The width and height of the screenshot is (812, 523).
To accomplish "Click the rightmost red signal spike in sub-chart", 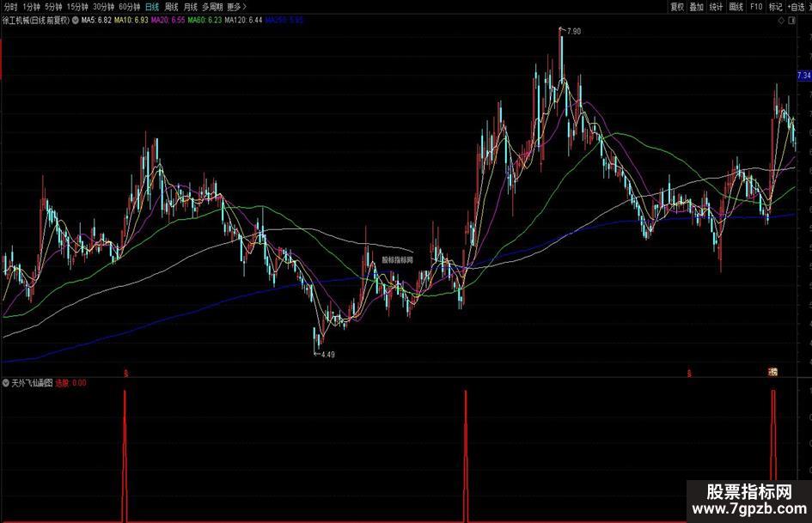I will pyautogui.click(x=773, y=435).
